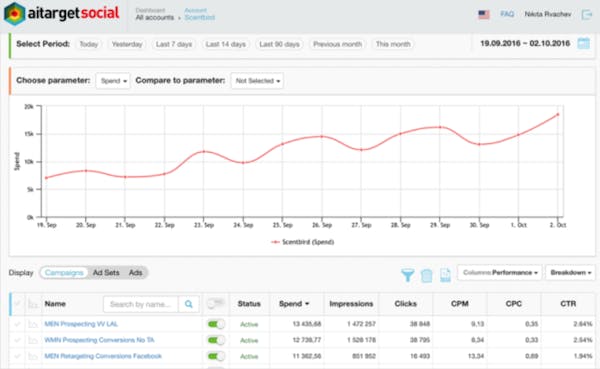Click the logout icon in header

point(587,15)
